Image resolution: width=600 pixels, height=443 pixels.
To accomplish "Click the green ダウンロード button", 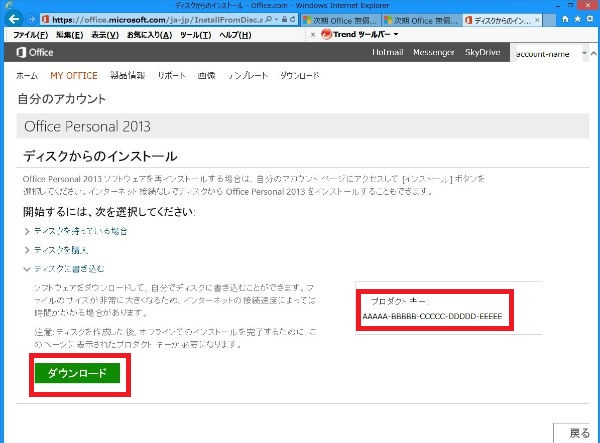I will pos(77,373).
